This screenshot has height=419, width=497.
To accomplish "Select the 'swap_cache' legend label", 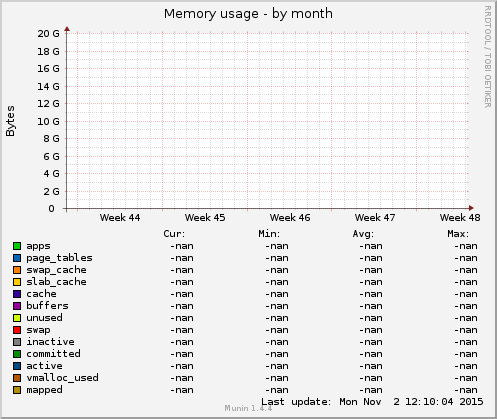I will coord(56,270).
